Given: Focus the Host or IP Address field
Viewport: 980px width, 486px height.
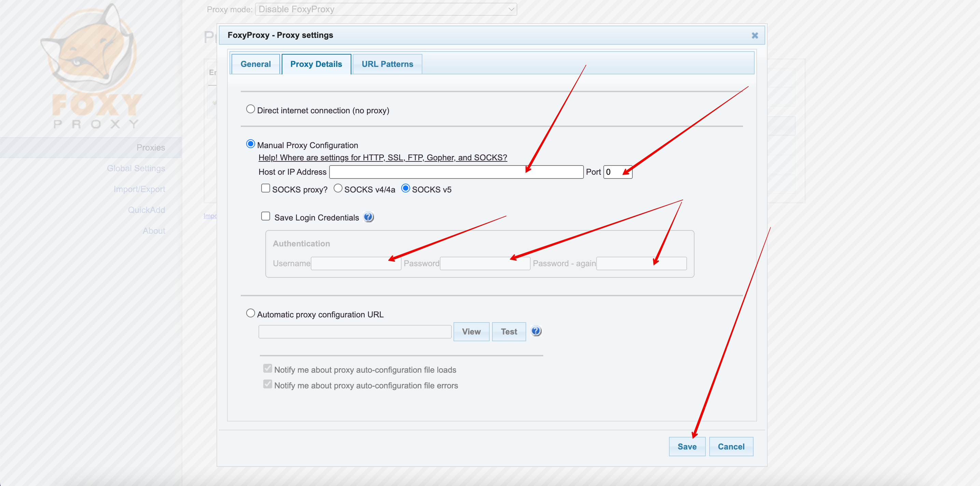Looking at the screenshot, I should pos(456,172).
